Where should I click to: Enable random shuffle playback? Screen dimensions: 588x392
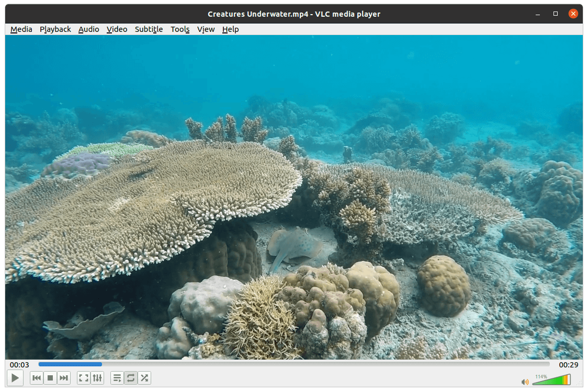point(144,378)
